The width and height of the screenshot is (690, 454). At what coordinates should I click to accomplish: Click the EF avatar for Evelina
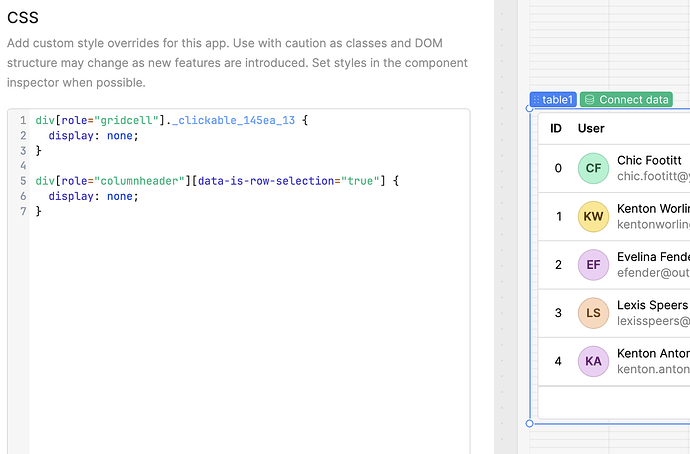tap(593, 264)
